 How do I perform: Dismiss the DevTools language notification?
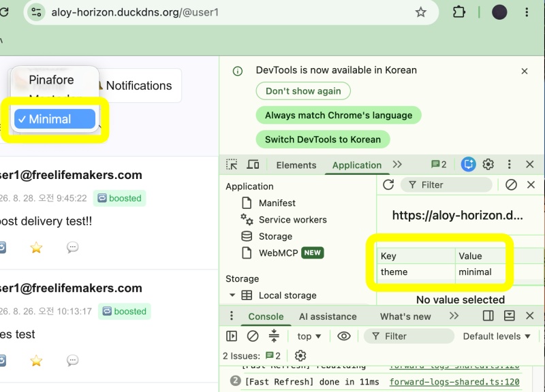[x=525, y=71]
